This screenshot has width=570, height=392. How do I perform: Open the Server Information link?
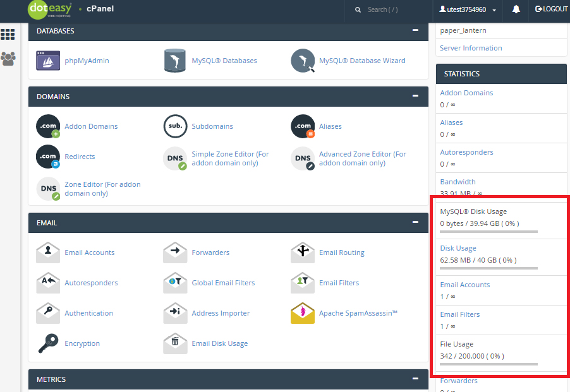pyautogui.click(x=471, y=48)
